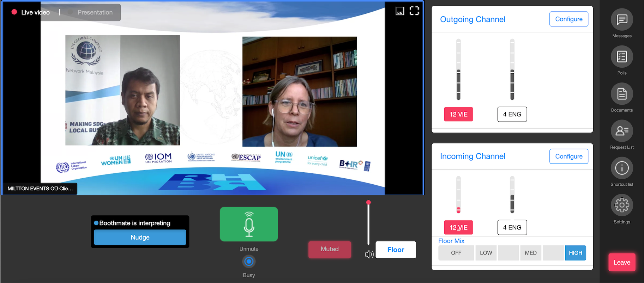Unmute with the green microphone button
The image size is (644, 283).
coord(249,224)
